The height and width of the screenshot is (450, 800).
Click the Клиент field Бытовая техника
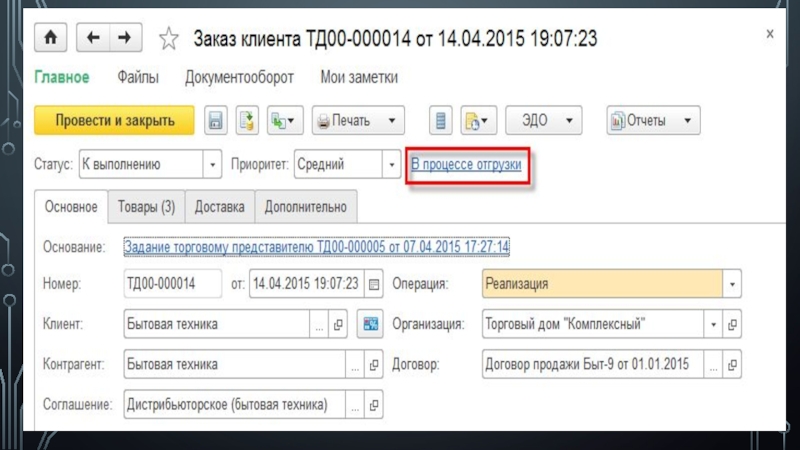point(217,324)
